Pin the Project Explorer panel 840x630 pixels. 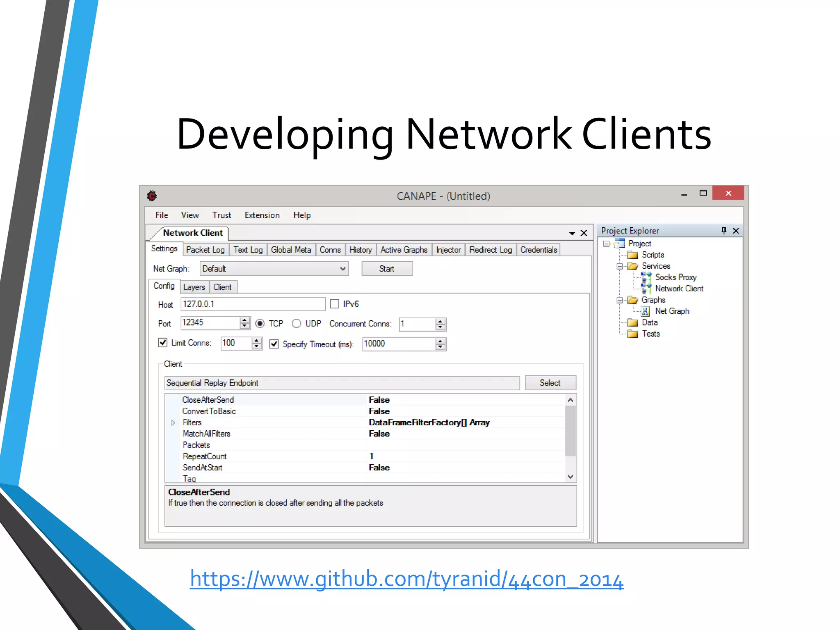tap(724, 231)
